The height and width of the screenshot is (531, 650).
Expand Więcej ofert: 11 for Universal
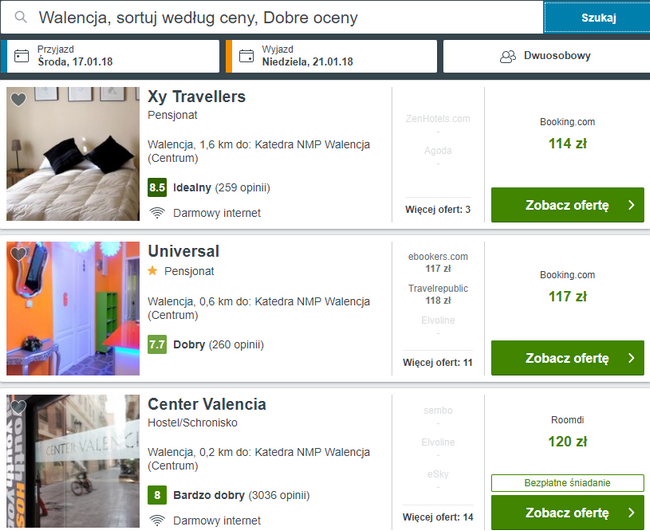(438, 362)
